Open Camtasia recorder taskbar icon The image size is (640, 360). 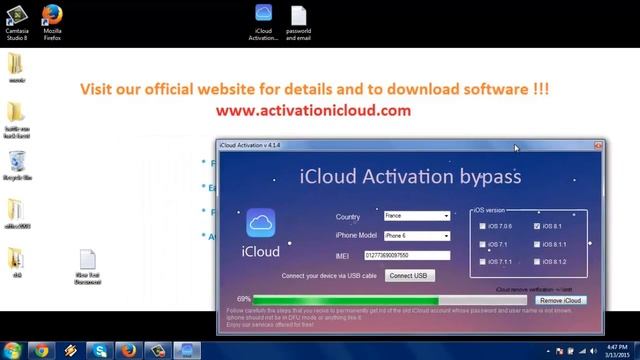point(158,351)
